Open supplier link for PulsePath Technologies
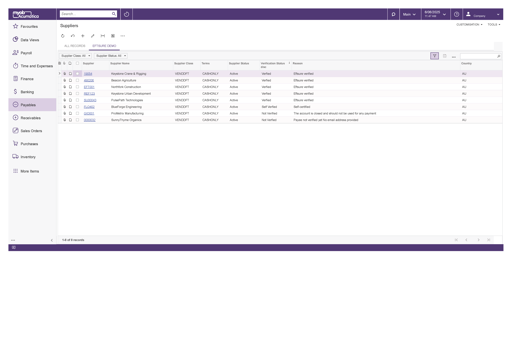 pyautogui.click(x=90, y=100)
